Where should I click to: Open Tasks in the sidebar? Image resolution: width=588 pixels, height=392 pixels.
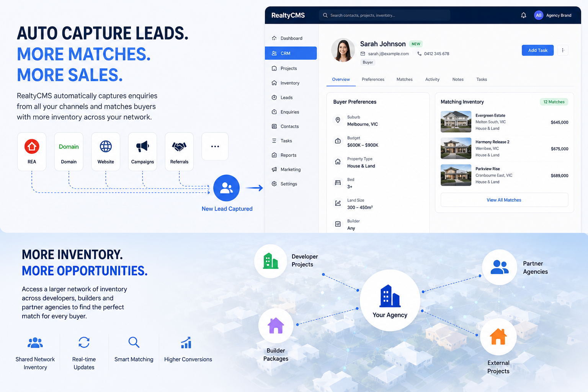tap(291, 141)
